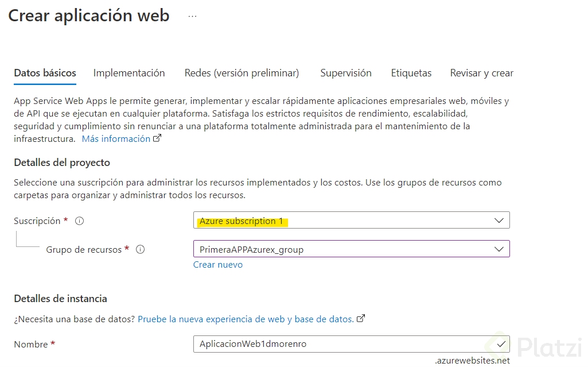Click the Grupo de recursos field label
Image resolution: width=588 pixels, height=367 pixels.
pyautogui.click(x=84, y=249)
